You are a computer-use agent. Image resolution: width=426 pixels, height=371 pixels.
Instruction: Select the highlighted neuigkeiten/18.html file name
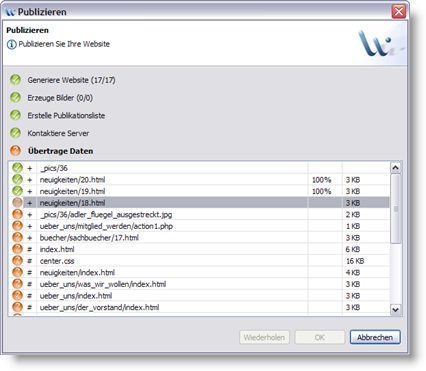pos(72,203)
